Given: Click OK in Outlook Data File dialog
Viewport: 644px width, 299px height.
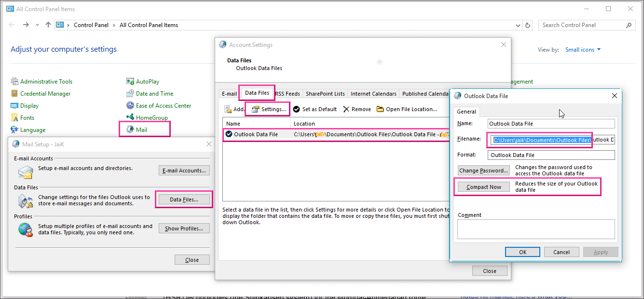Looking at the screenshot, I should tap(522, 252).
